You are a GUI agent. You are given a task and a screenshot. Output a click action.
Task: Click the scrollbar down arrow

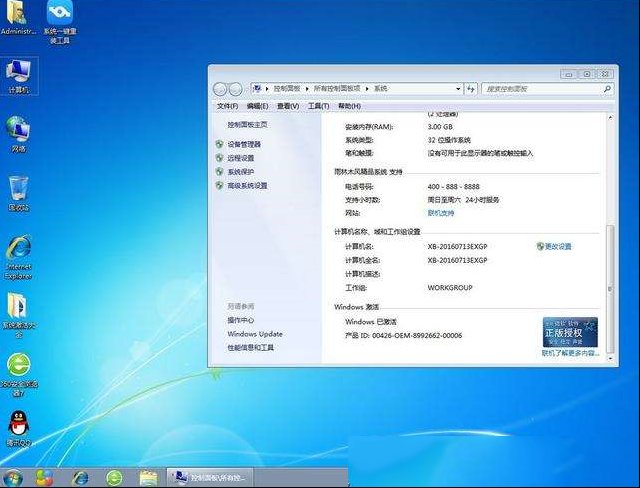[610, 359]
